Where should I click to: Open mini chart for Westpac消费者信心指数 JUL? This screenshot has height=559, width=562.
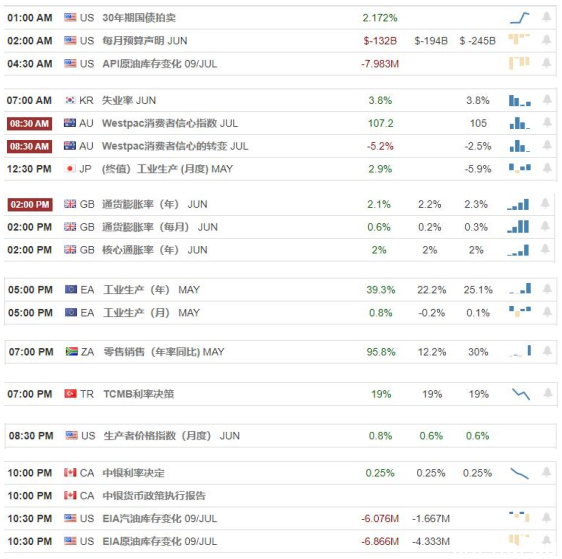click(520, 123)
